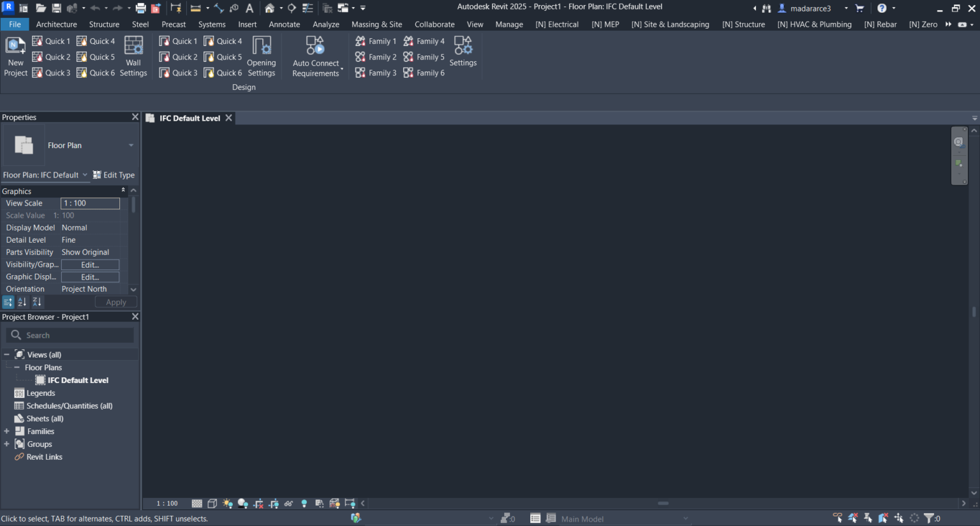The width and height of the screenshot is (980, 526).
Task: Open the Manage ribbon tab
Action: click(x=509, y=24)
